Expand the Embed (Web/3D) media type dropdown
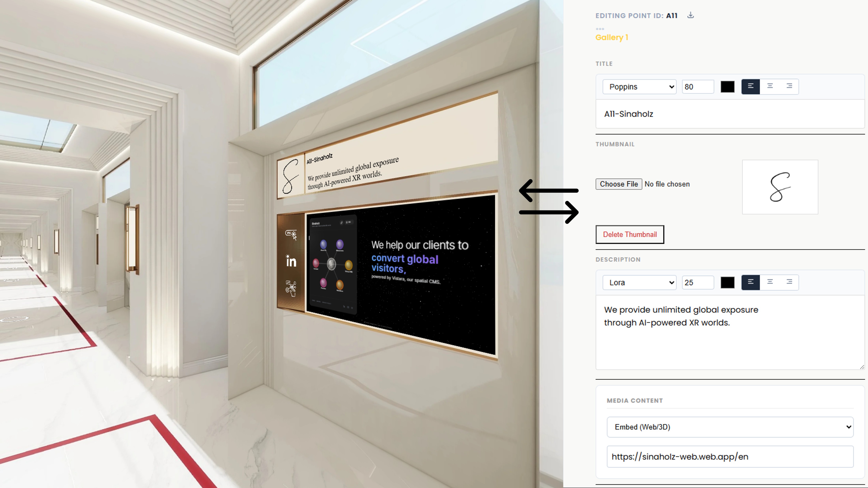Image resolution: width=868 pixels, height=488 pixels. tap(730, 427)
